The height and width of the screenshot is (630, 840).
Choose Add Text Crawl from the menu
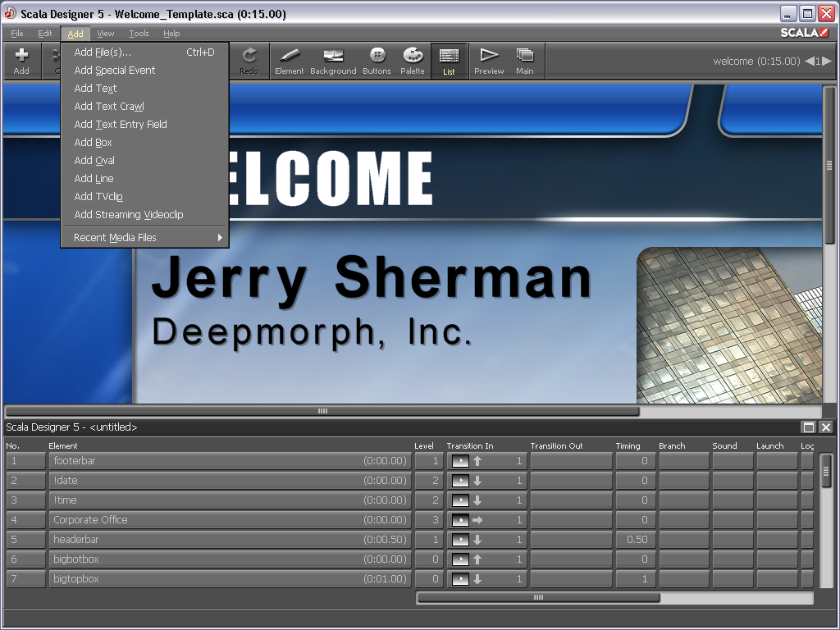pyautogui.click(x=109, y=107)
